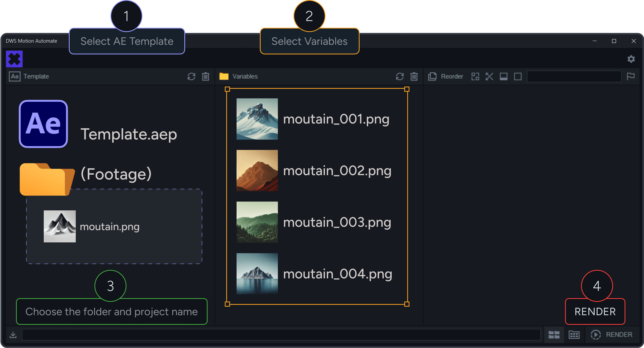Click the flag icon in Reorder panel
This screenshot has height=348, width=644.
pyautogui.click(x=631, y=77)
